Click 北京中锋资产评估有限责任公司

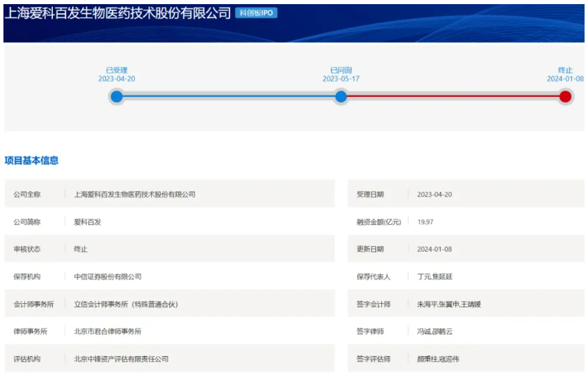click(121, 359)
